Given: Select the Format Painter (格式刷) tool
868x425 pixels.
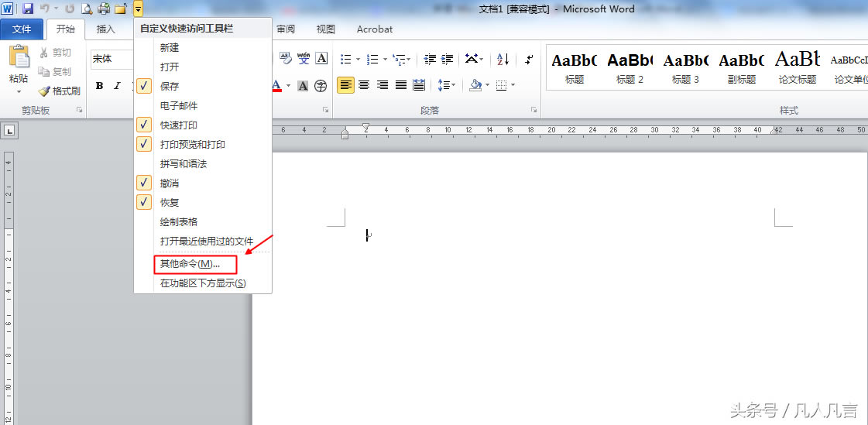Looking at the screenshot, I should pos(60,91).
